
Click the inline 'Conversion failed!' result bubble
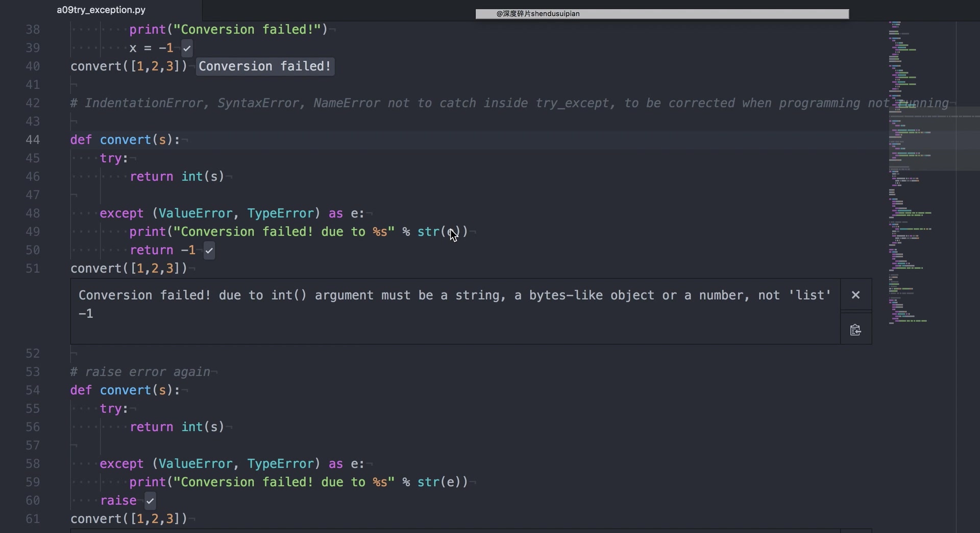(x=264, y=66)
